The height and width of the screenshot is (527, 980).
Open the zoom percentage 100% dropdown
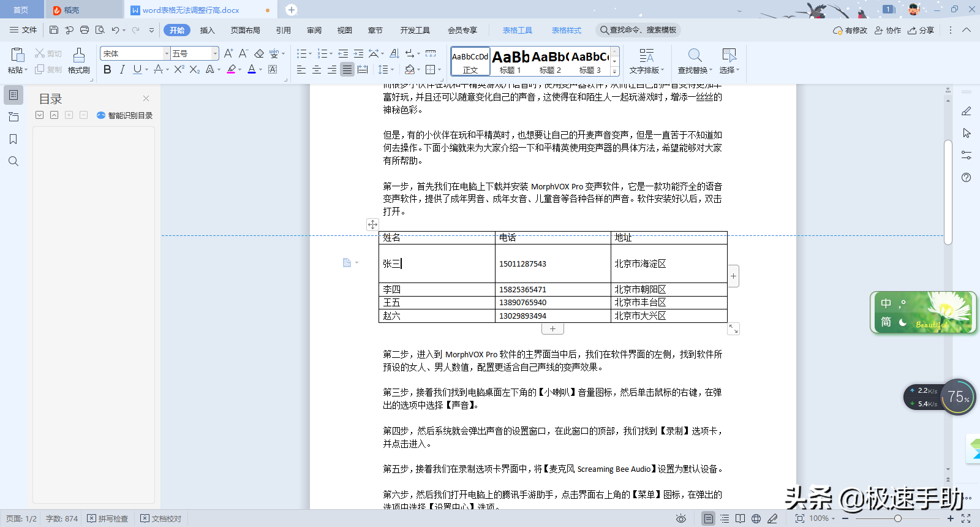[823, 518]
